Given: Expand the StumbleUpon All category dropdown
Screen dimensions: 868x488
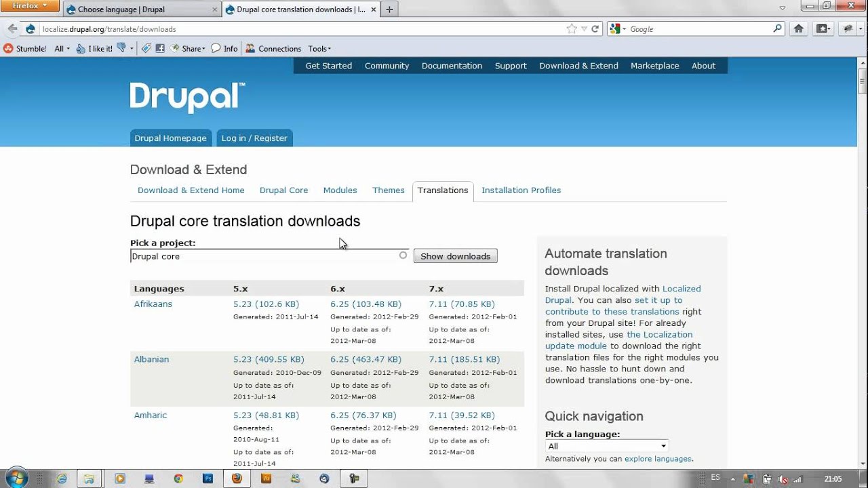Looking at the screenshot, I should pyautogui.click(x=62, y=49).
